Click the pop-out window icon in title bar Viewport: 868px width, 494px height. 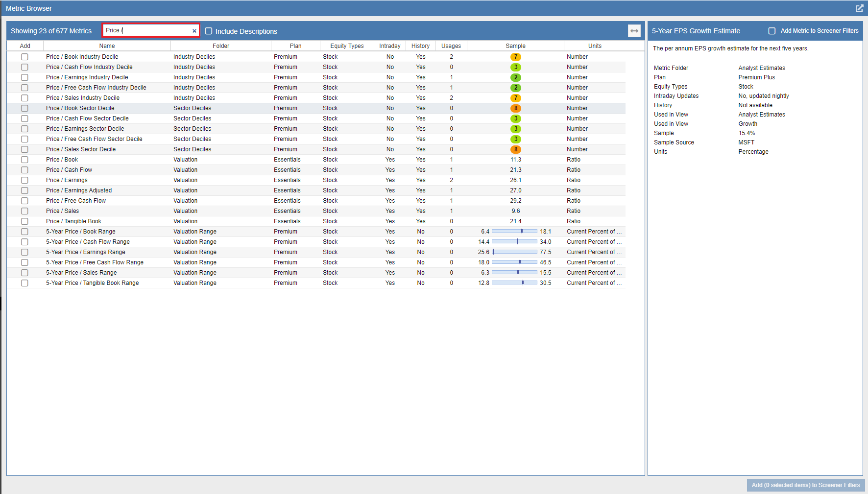[x=859, y=8]
